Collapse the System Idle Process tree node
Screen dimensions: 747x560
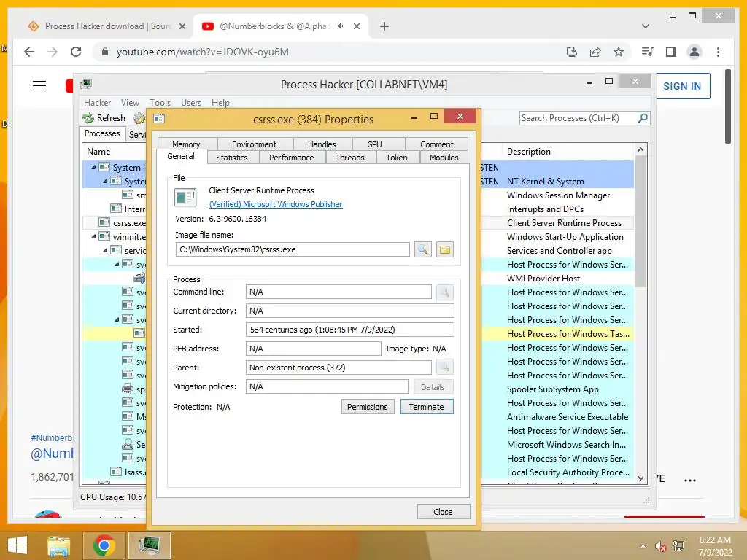pos(93,167)
